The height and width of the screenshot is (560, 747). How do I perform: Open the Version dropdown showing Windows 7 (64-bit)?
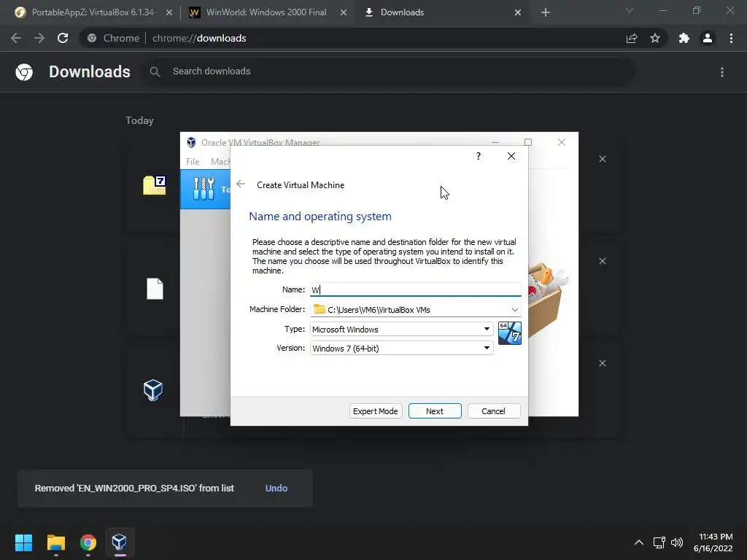pyautogui.click(x=402, y=348)
